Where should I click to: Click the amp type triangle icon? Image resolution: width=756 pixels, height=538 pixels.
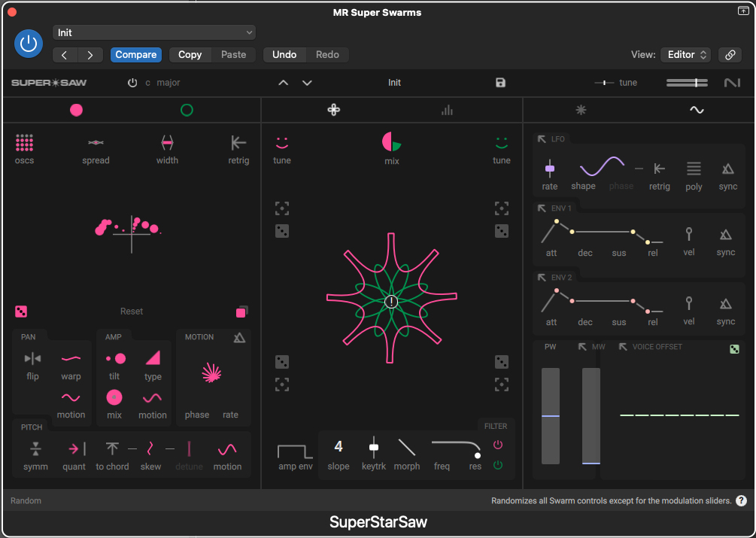coord(153,357)
